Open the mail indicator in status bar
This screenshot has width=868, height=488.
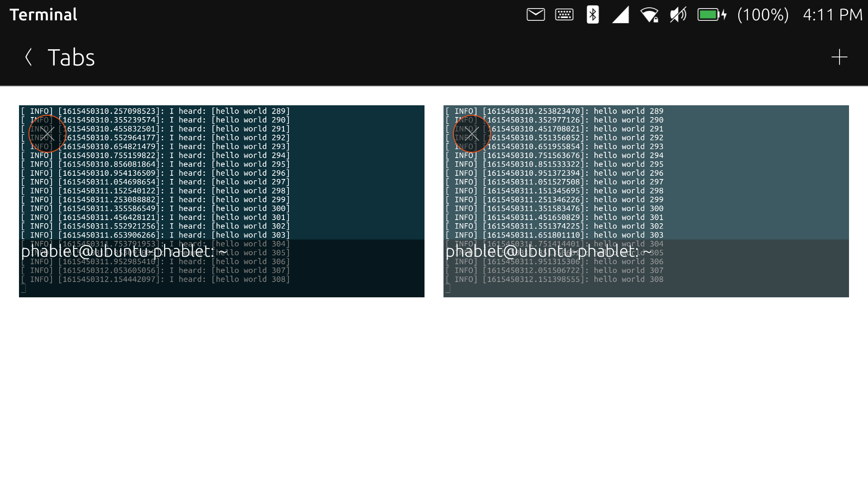(x=536, y=15)
